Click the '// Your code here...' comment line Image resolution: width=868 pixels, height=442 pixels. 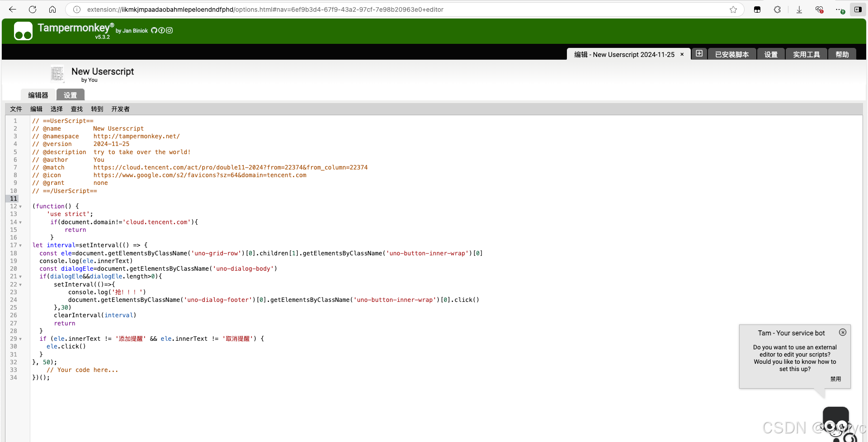click(82, 370)
